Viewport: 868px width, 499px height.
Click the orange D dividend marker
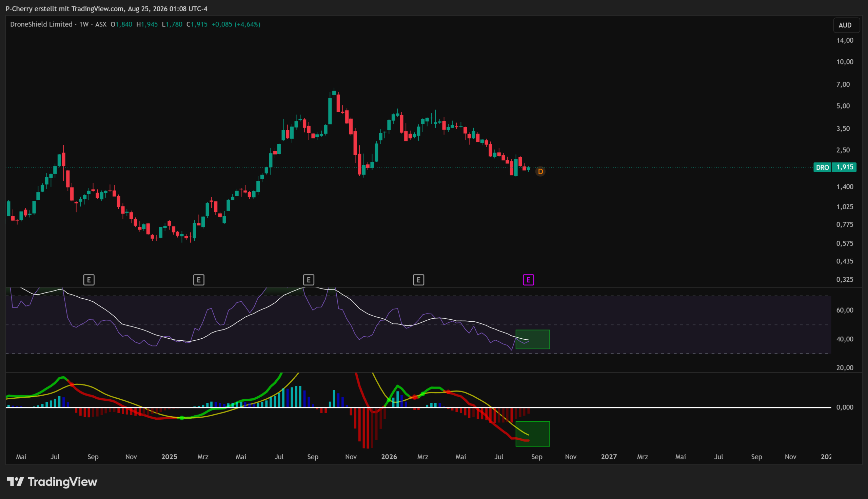(x=540, y=171)
